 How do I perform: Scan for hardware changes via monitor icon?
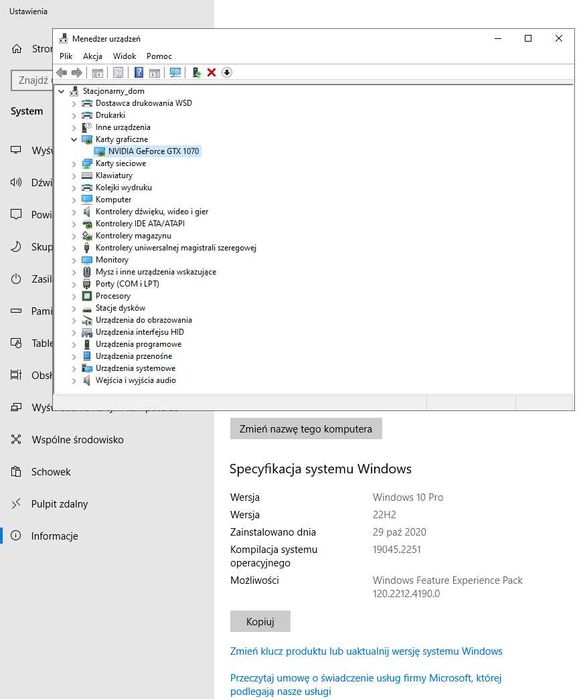175,72
